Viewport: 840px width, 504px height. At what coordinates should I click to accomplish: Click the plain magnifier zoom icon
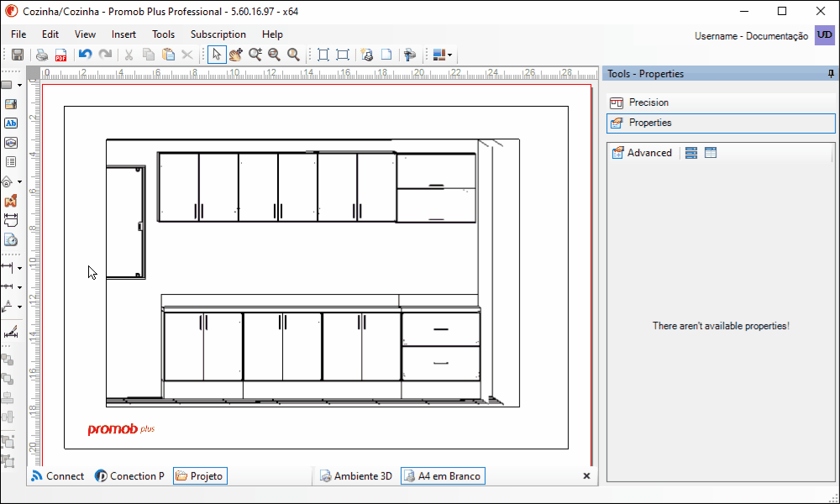293,55
